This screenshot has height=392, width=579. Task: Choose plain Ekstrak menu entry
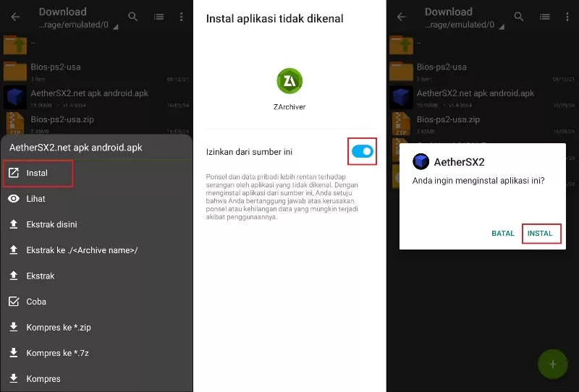(x=96, y=276)
